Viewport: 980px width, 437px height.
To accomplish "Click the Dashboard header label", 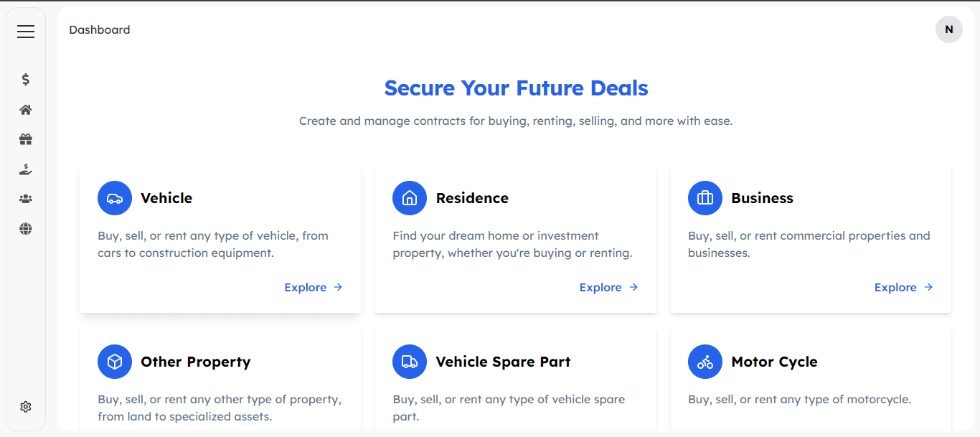I will click(x=100, y=29).
